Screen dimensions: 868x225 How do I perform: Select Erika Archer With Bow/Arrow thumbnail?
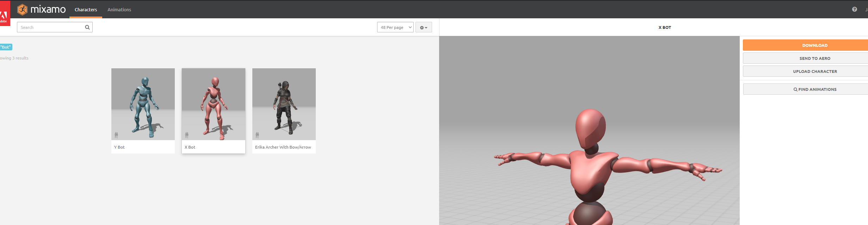(x=284, y=104)
